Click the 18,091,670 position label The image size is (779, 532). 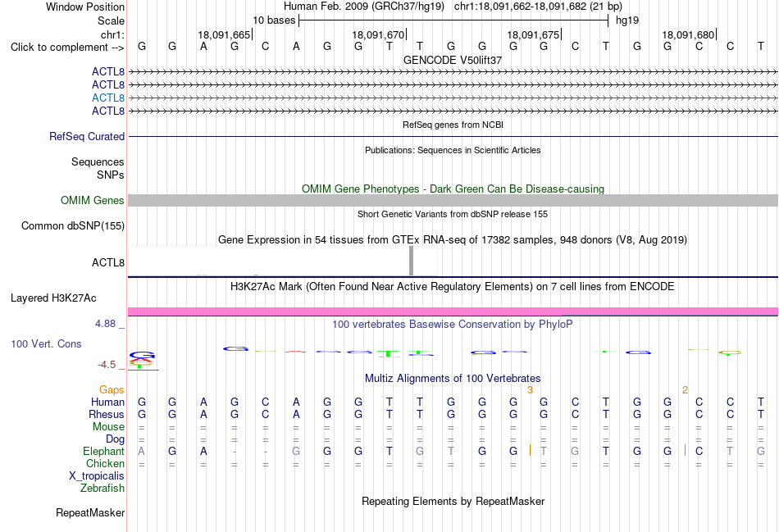[x=379, y=34]
